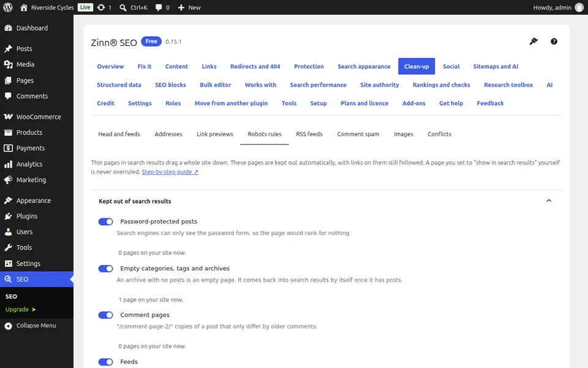Go to the Redirects and 404 tab
The height and width of the screenshot is (368, 588).
click(x=255, y=66)
